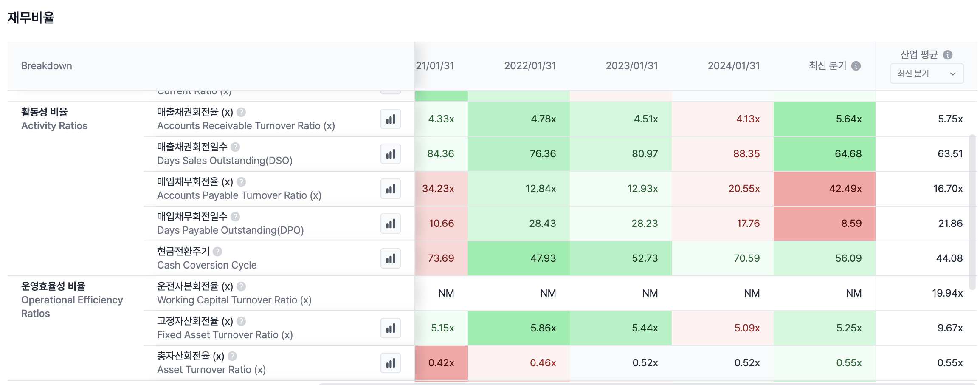Click the 2022/01/31 column header
This screenshot has height=385, width=980.
click(x=529, y=66)
